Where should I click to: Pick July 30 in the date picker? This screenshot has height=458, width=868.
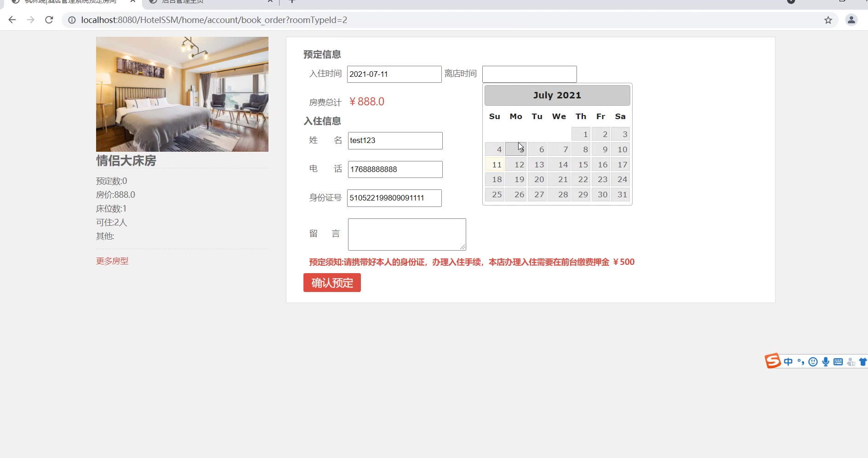click(600, 195)
